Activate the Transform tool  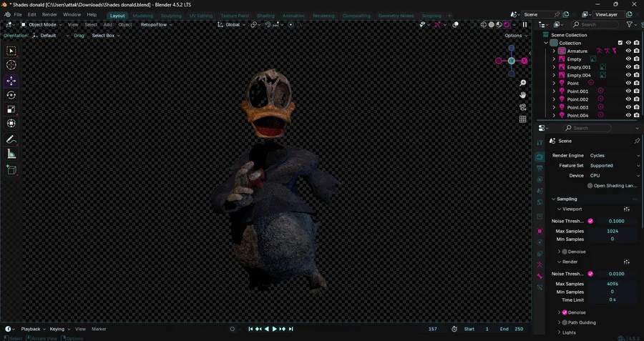click(11, 123)
